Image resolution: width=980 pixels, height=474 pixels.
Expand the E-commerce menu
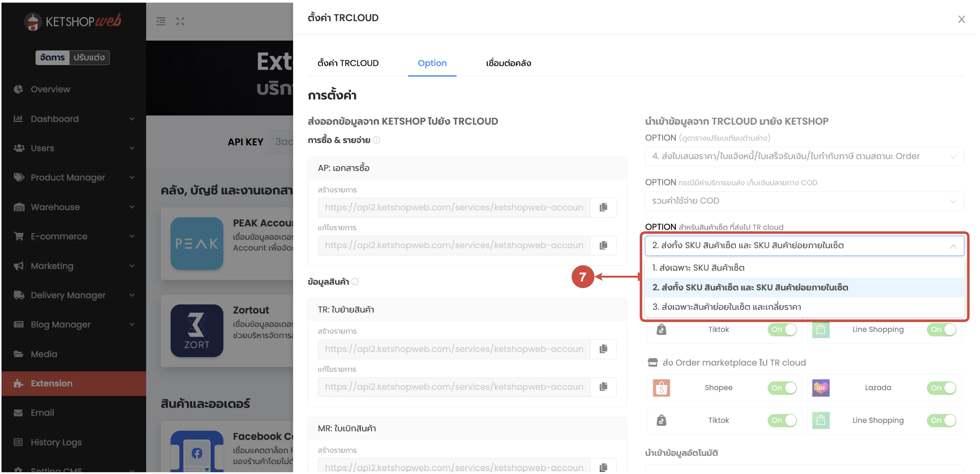pos(73,236)
